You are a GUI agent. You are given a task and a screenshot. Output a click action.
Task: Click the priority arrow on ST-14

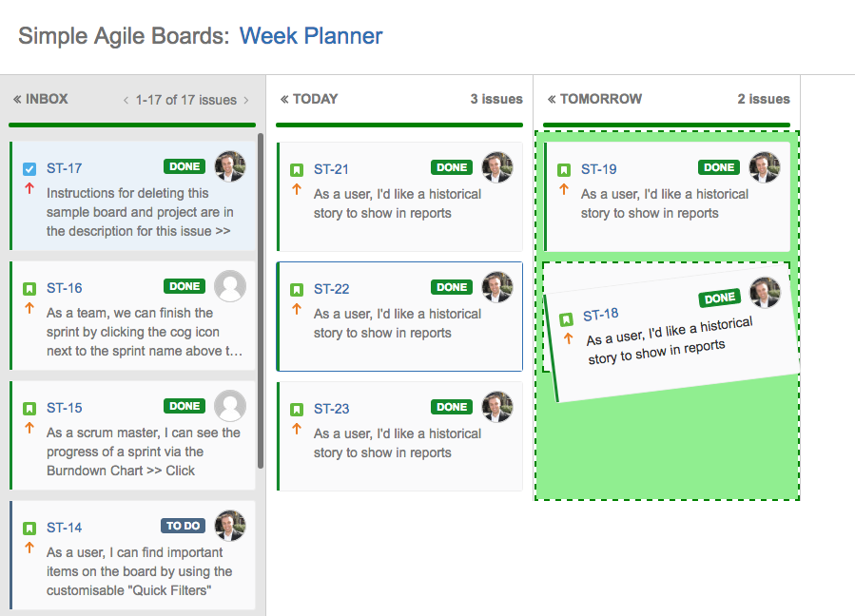click(x=29, y=548)
